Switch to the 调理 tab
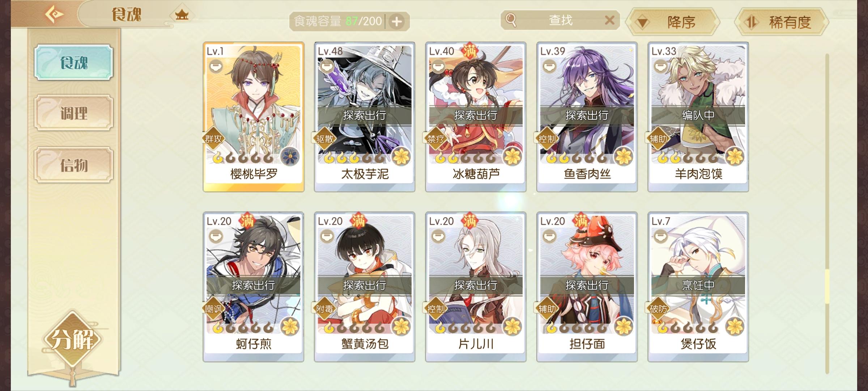The height and width of the screenshot is (391, 868). 74,113
